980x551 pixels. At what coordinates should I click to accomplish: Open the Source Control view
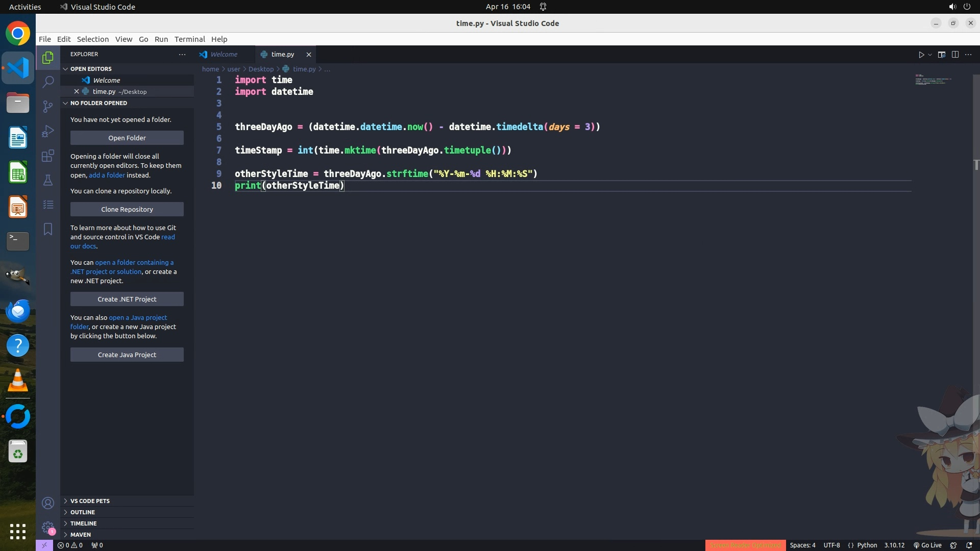pos(48,106)
